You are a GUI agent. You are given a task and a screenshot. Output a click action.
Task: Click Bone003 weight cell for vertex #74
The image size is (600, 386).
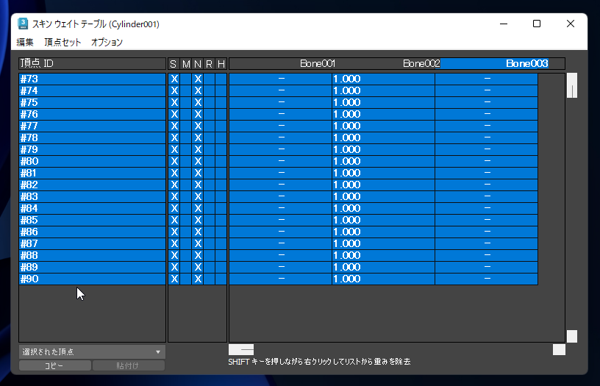point(486,91)
